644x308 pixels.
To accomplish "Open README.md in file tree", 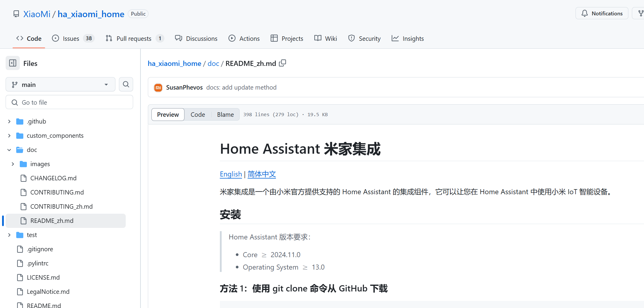I will click(x=44, y=305).
